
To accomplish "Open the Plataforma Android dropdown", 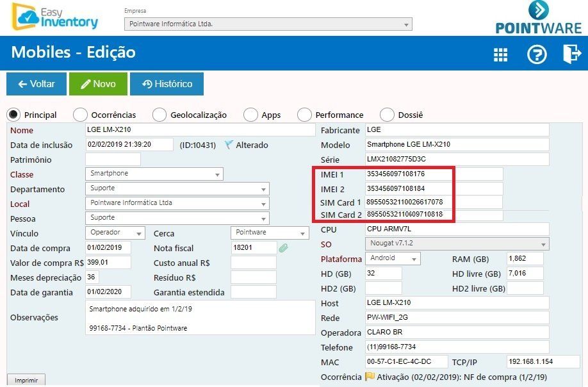I will (x=393, y=258).
